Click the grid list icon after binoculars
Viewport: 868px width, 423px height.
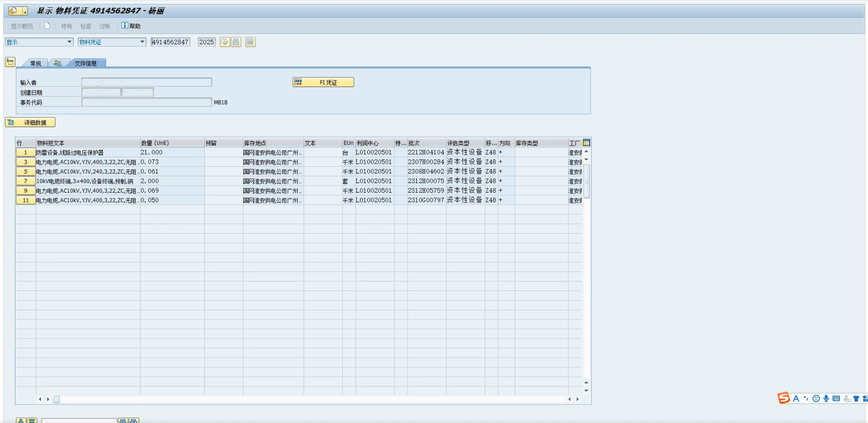click(250, 42)
